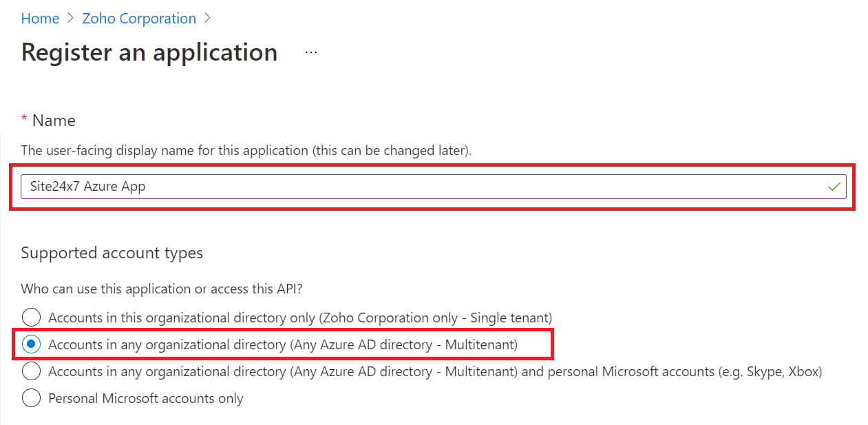Click the user-facing display name description text
868x425 pixels.
point(246,150)
